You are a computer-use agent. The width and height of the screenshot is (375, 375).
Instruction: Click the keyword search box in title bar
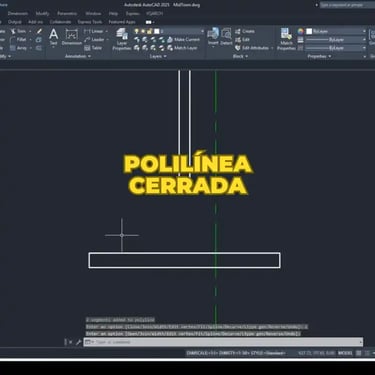click(347, 5)
